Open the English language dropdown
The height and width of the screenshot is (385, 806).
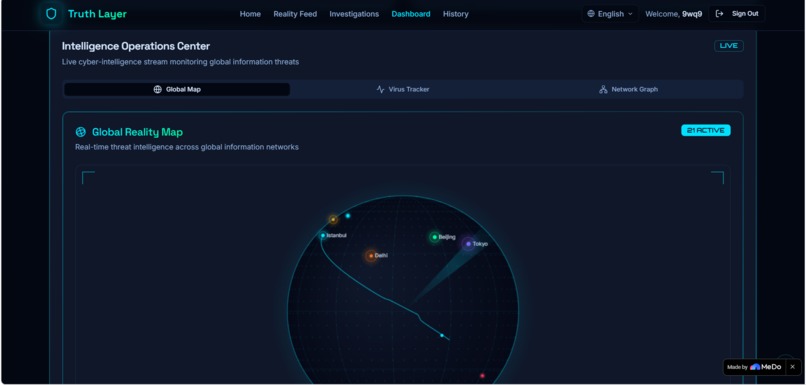point(610,14)
